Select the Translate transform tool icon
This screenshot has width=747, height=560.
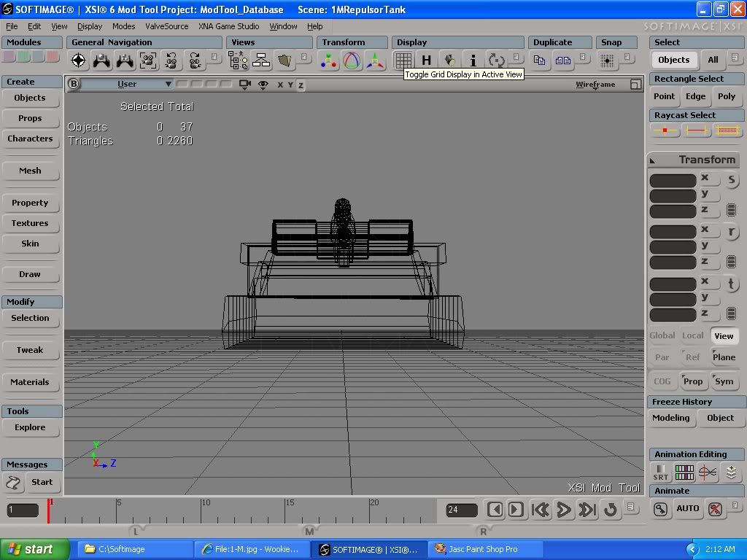tap(376, 61)
